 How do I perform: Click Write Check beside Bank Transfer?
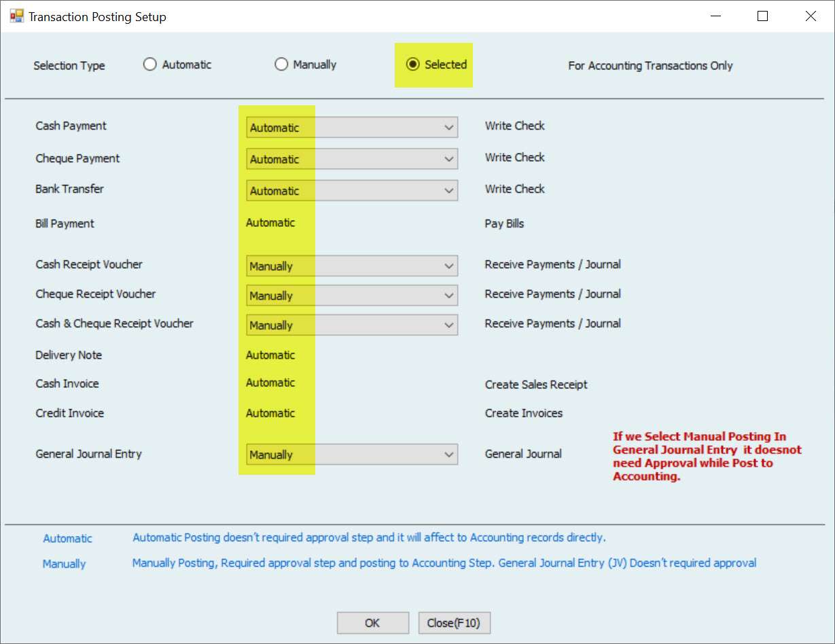514,189
